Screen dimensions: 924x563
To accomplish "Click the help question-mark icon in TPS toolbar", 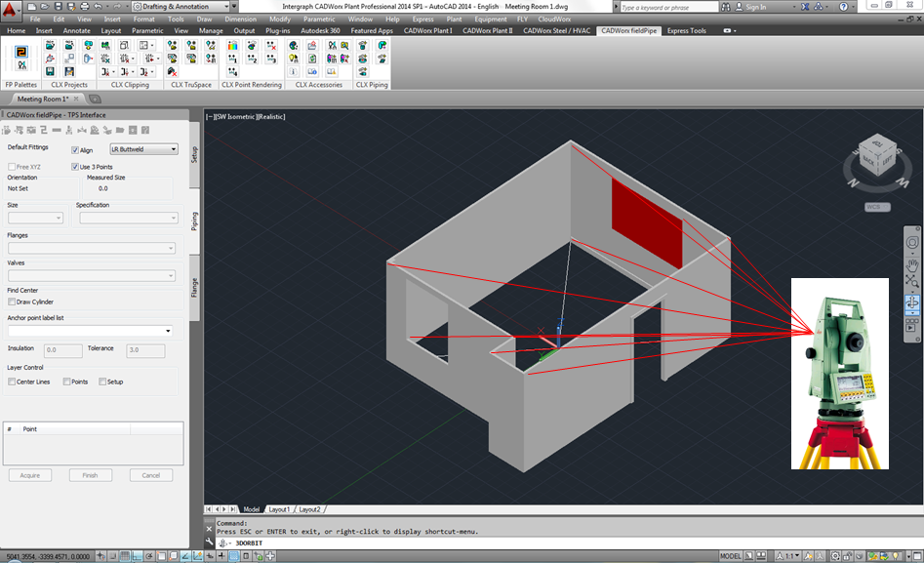I will 145,131.
